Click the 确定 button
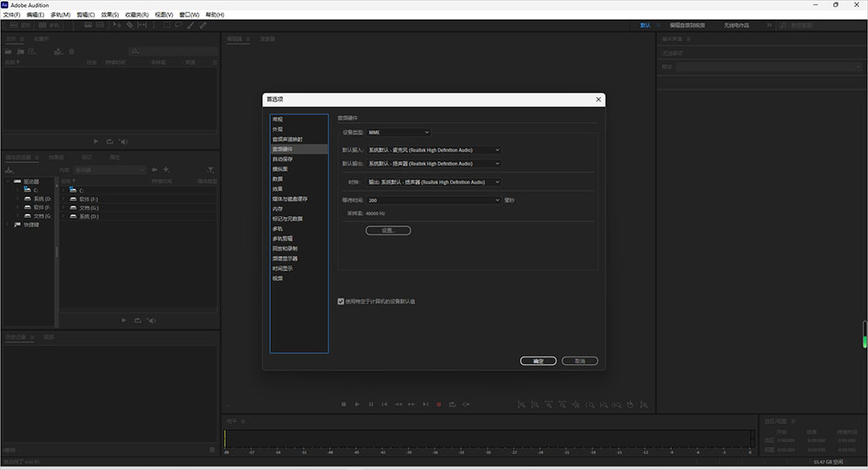The height and width of the screenshot is (470, 868). [538, 361]
